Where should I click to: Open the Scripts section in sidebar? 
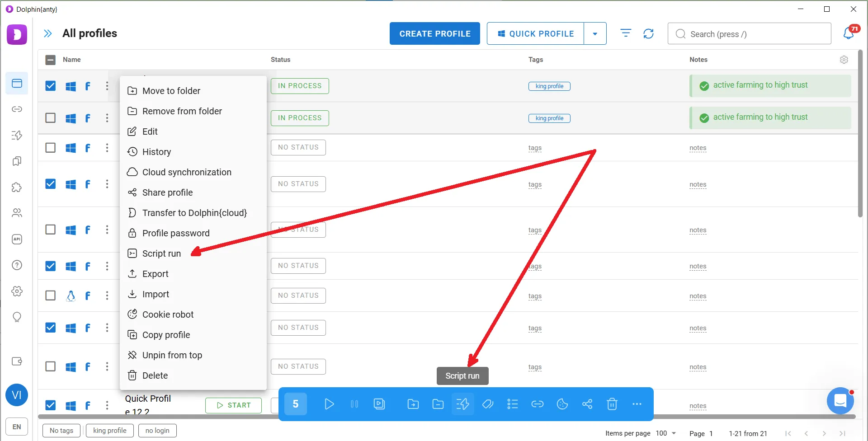point(17,135)
